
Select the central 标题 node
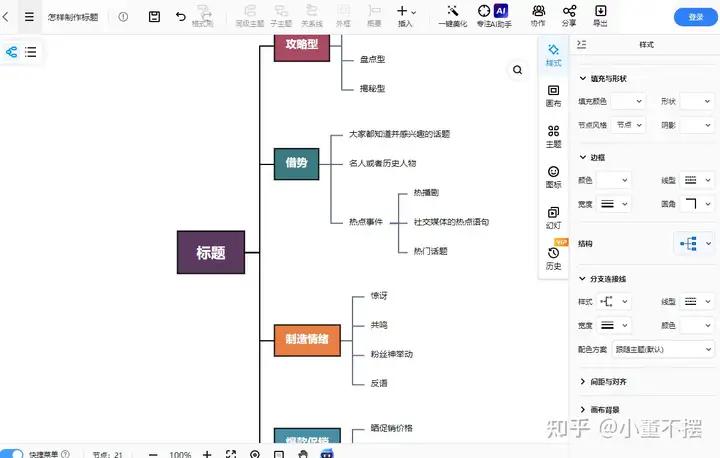coord(211,252)
